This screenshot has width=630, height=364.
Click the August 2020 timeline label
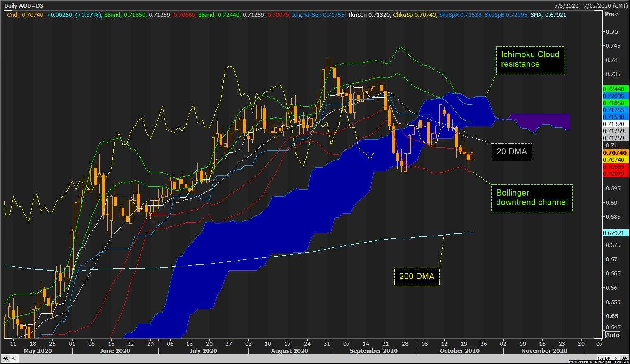[290, 351]
